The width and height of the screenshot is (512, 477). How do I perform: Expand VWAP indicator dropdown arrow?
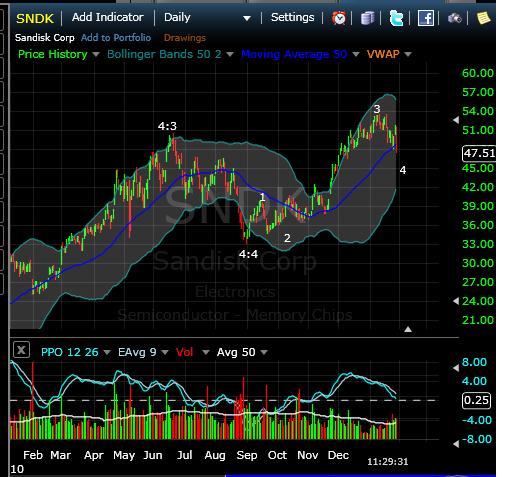(x=408, y=54)
